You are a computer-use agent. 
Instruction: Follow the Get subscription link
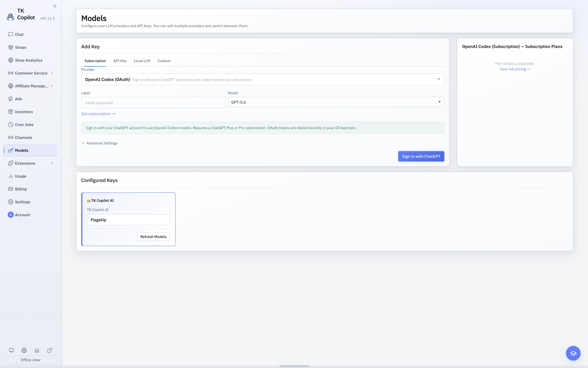pos(98,114)
